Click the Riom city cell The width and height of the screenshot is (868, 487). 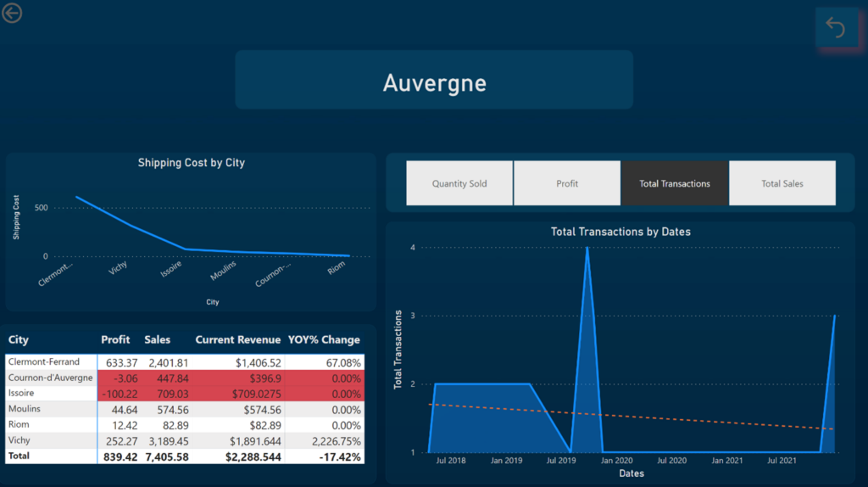(19, 424)
